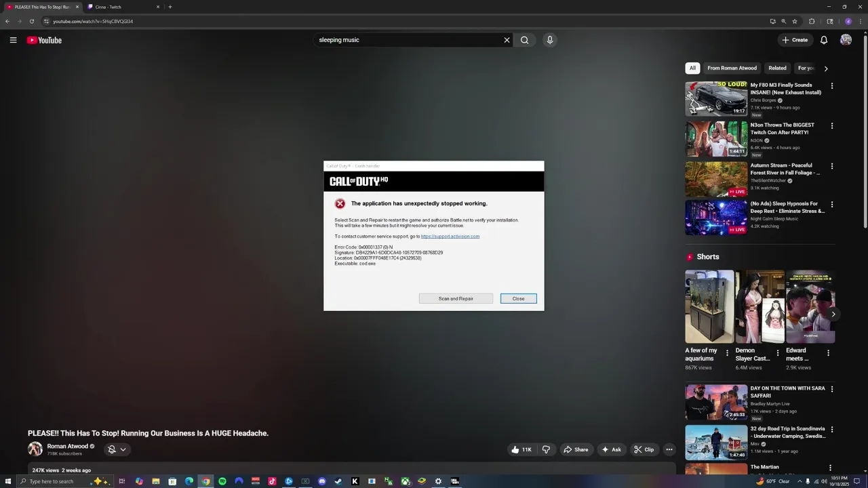Open the Windows Start menu
This screenshot has height=488, width=868.
[x=7, y=481]
